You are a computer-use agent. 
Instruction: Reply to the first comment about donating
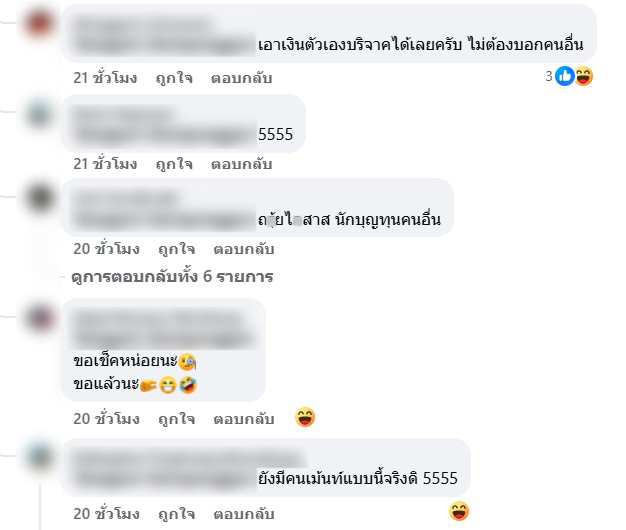(242, 78)
